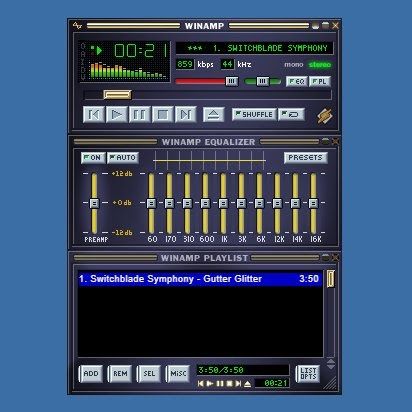Turn the equalizer ON button off

click(93, 158)
